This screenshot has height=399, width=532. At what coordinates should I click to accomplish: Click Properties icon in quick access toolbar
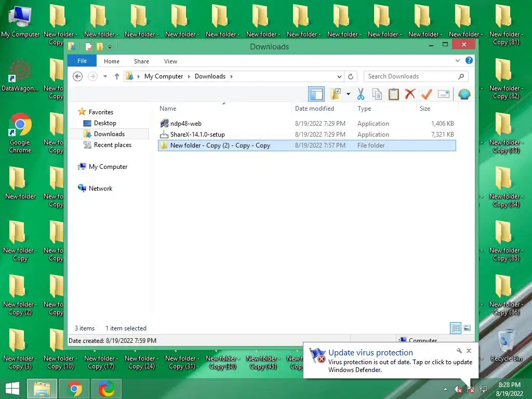pos(88,46)
